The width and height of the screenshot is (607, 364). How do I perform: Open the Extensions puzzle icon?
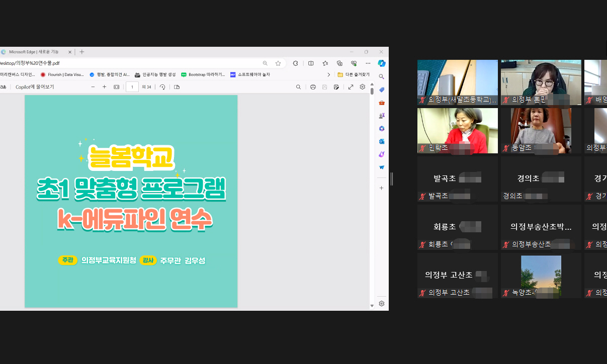tap(296, 63)
